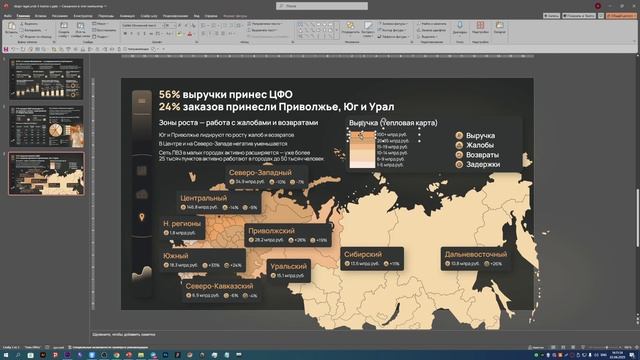640x360 pixels.
Task: Open the Windows Start menu
Action: [x=6, y=355]
